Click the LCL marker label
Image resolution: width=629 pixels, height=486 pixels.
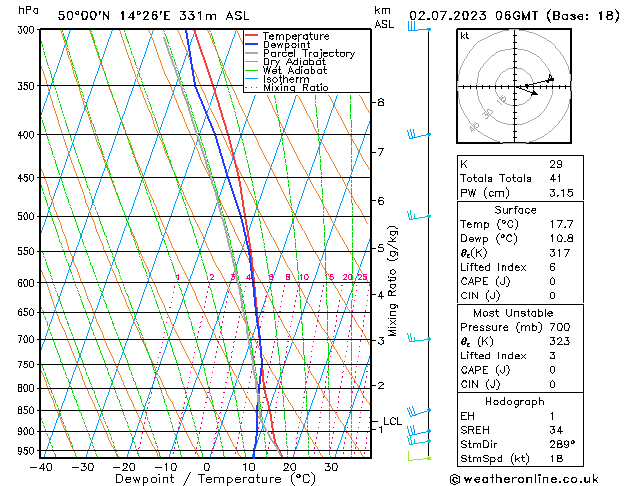click(392, 422)
